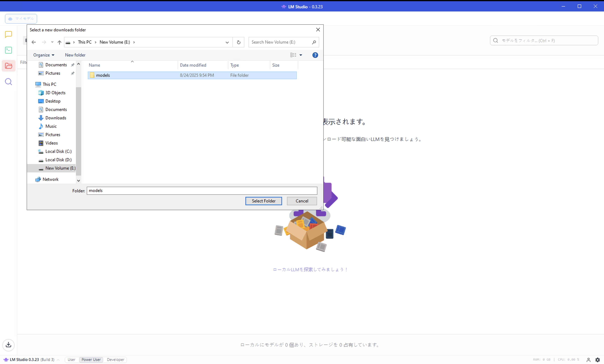The image size is (604, 364).
Task: Go up one folder level arrow
Action: point(59,42)
